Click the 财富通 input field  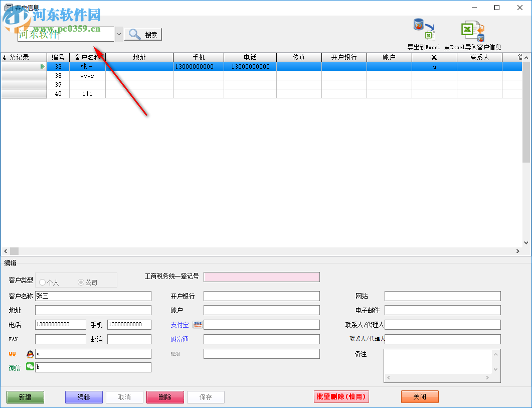tap(262, 339)
